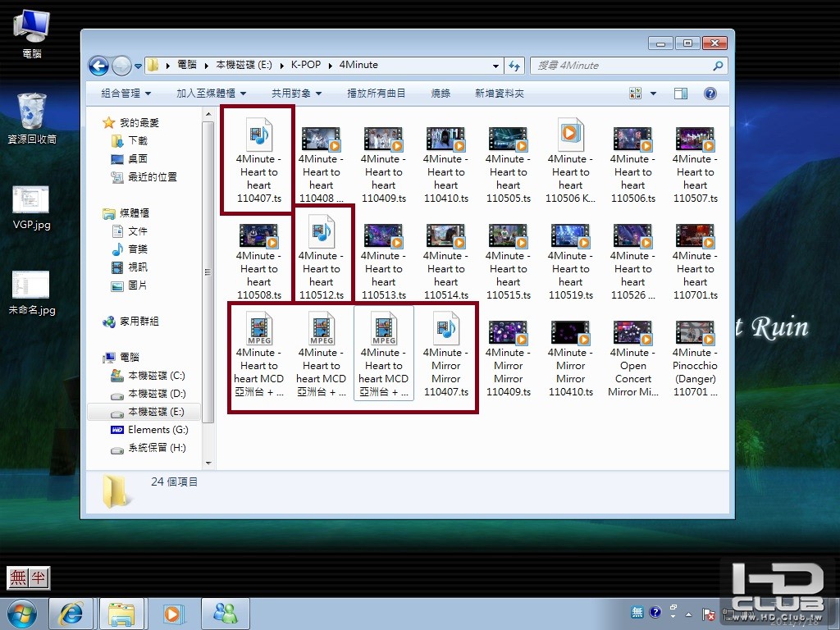The height and width of the screenshot is (630, 840).
Task: Select file Open Concert Mirror Mi...
Action: tap(632, 358)
